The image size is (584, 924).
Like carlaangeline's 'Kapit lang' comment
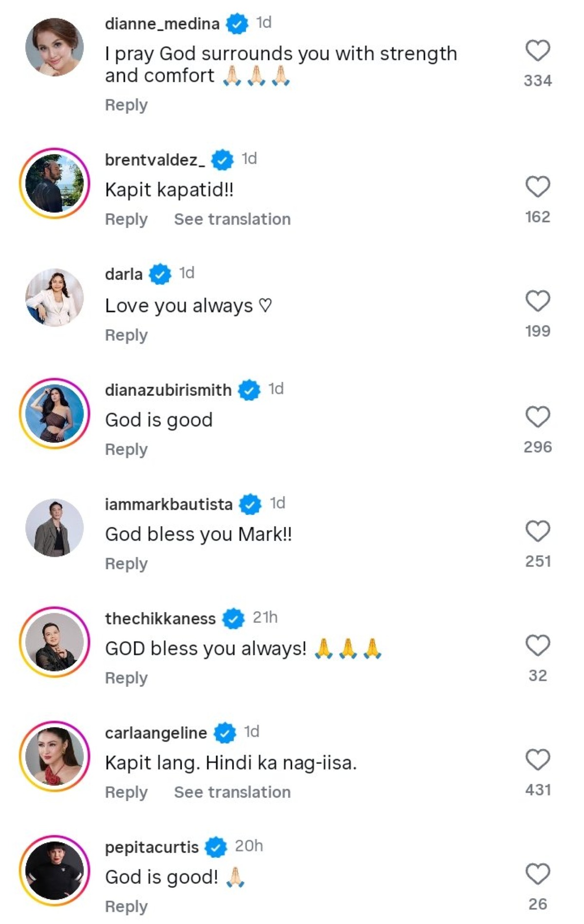click(537, 760)
